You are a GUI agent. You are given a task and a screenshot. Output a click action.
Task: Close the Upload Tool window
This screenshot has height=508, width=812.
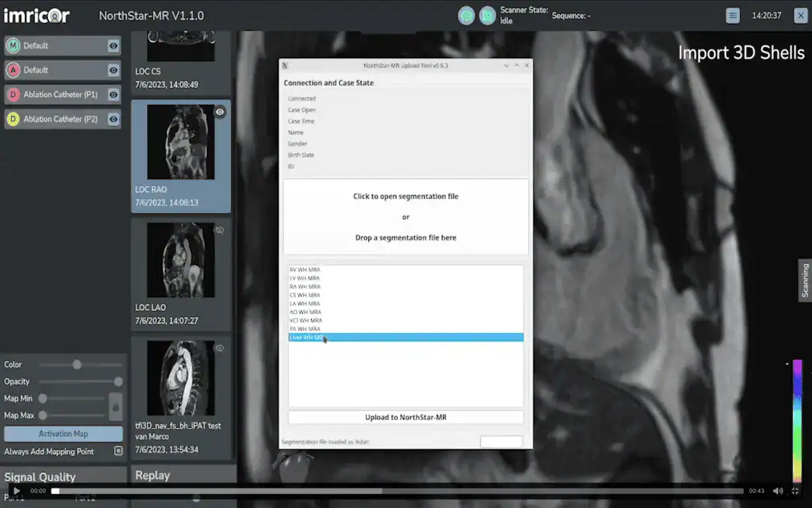pos(527,65)
